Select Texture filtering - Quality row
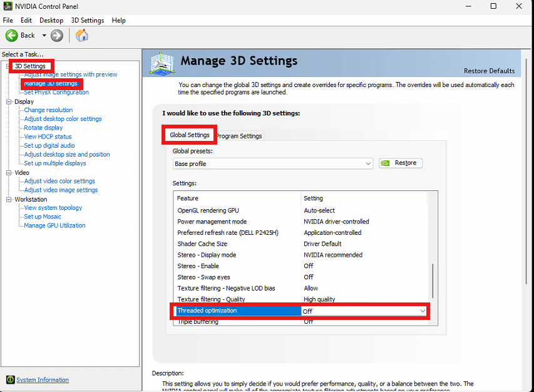Screen dimensions: 534x392 (300, 299)
